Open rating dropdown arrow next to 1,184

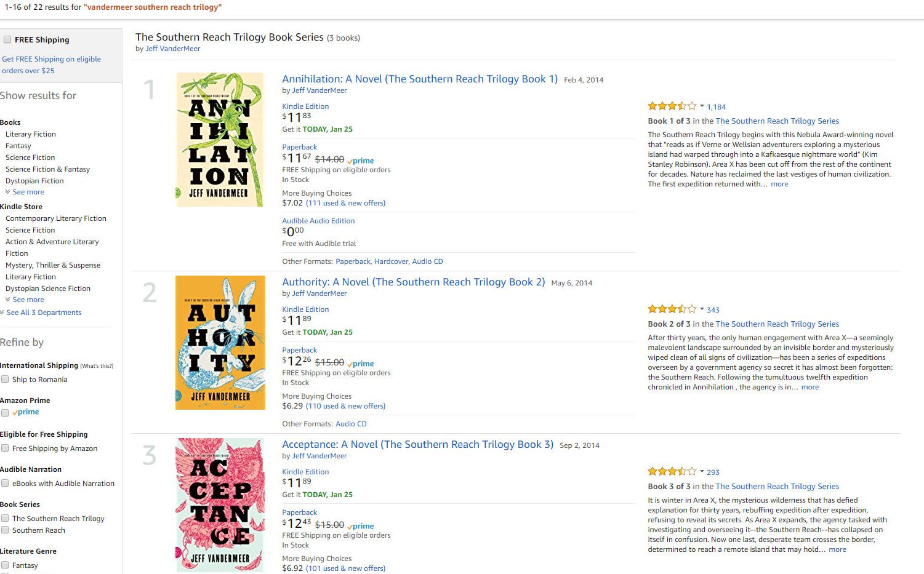(x=702, y=106)
